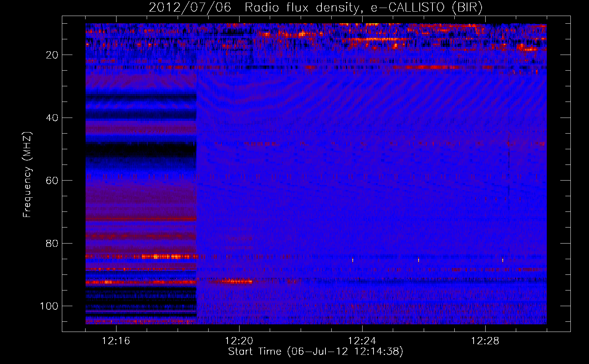Click the 12:28 time tick label
Image resolution: width=589 pixels, height=364 pixels.
point(485,341)
